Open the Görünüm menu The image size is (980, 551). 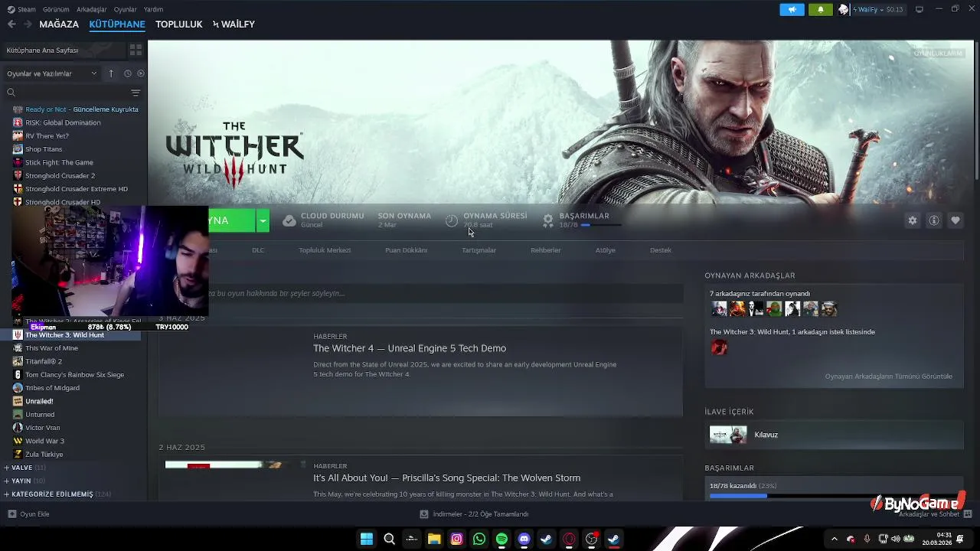coord(56,9)
